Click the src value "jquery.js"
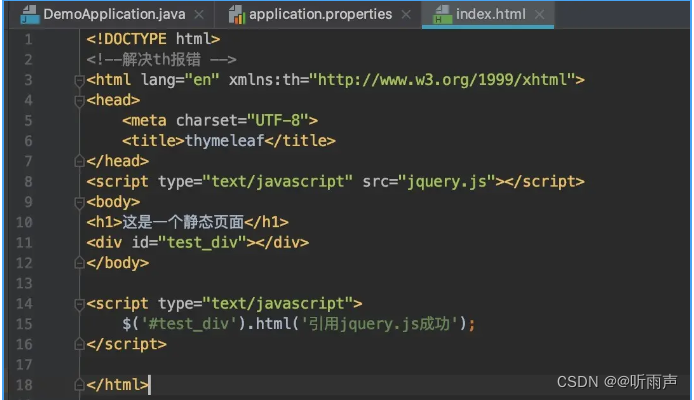The height and width of the screenshot is (400, 694). [x=447, y=181]
